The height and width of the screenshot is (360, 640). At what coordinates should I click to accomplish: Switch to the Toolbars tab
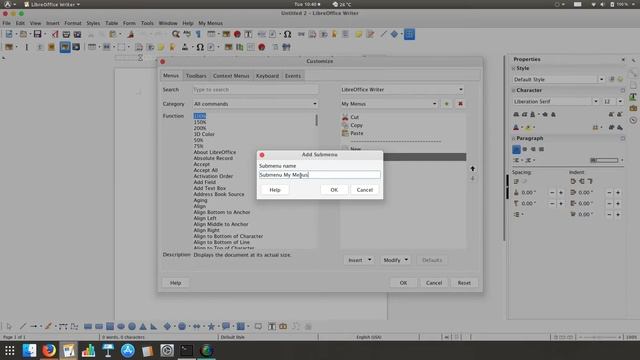(196, 76)
